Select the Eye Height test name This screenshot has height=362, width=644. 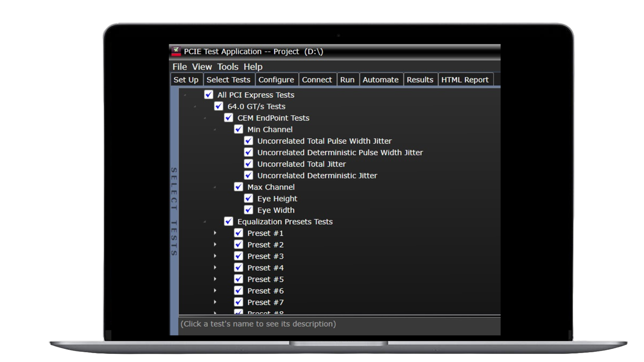[277, 199]
